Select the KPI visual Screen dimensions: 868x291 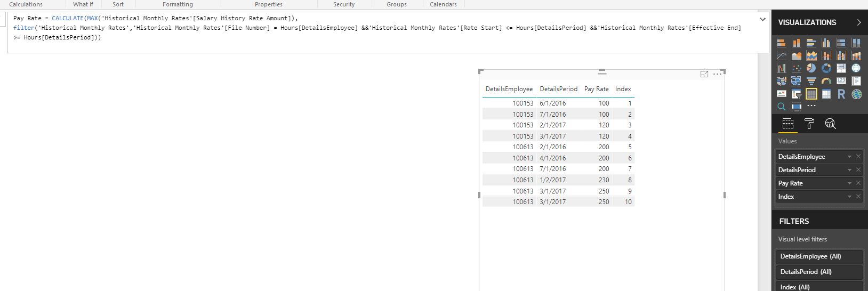coord(782,94)
